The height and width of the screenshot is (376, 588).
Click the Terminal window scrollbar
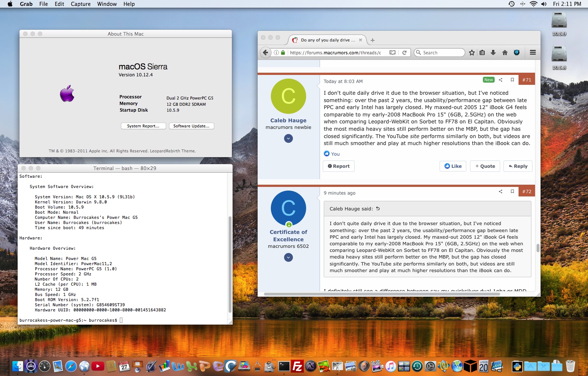click(230, 264)
